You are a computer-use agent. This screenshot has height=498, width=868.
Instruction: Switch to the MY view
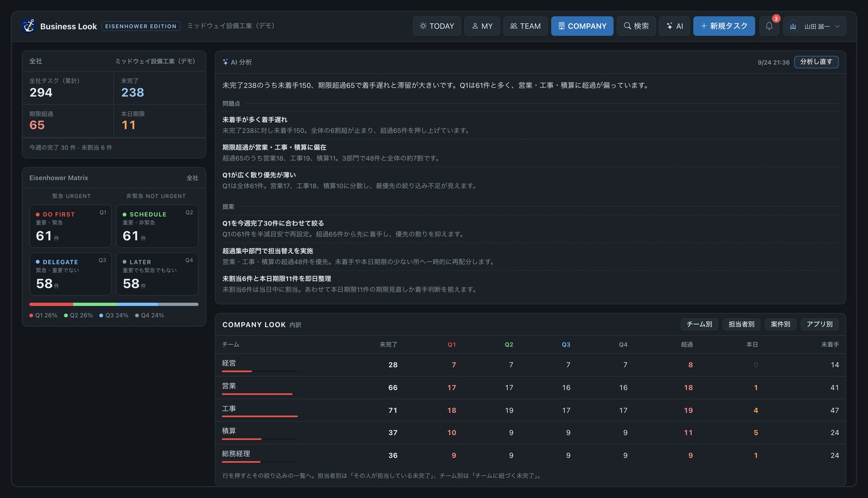pyautogui.click(x=482, y=26)
